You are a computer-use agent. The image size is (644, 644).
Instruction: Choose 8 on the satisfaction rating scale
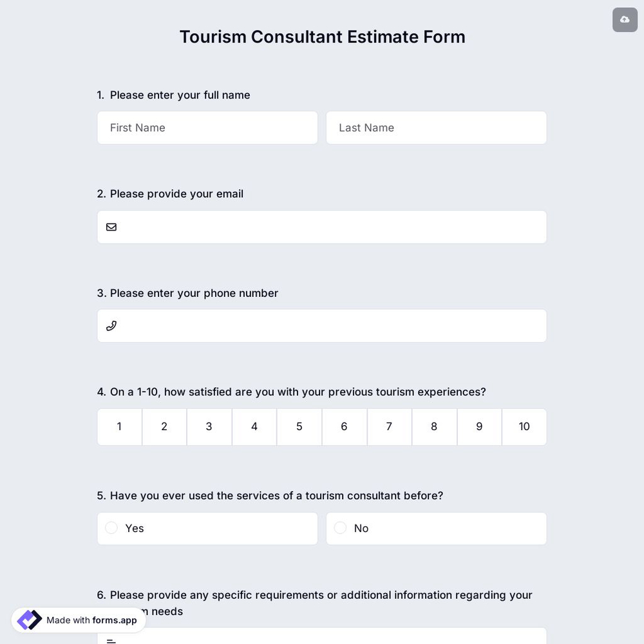pos(434,426)
